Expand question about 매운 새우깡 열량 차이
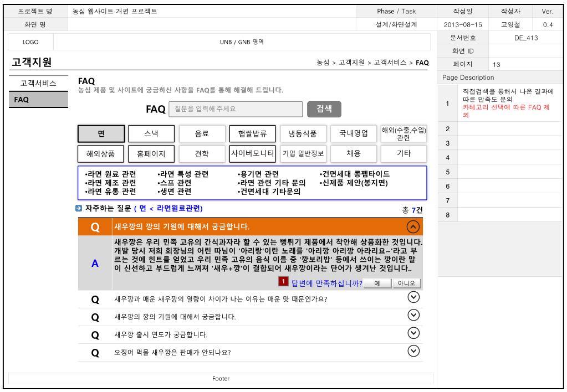The height and width of the screenshot is (392, 567). [413, 297]
